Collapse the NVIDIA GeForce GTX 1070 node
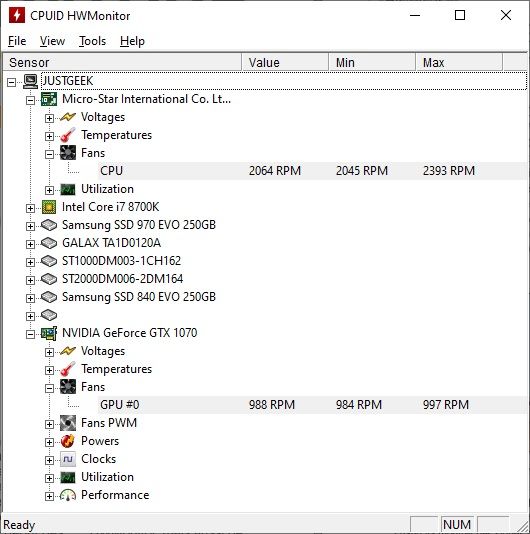 (30, 334)
